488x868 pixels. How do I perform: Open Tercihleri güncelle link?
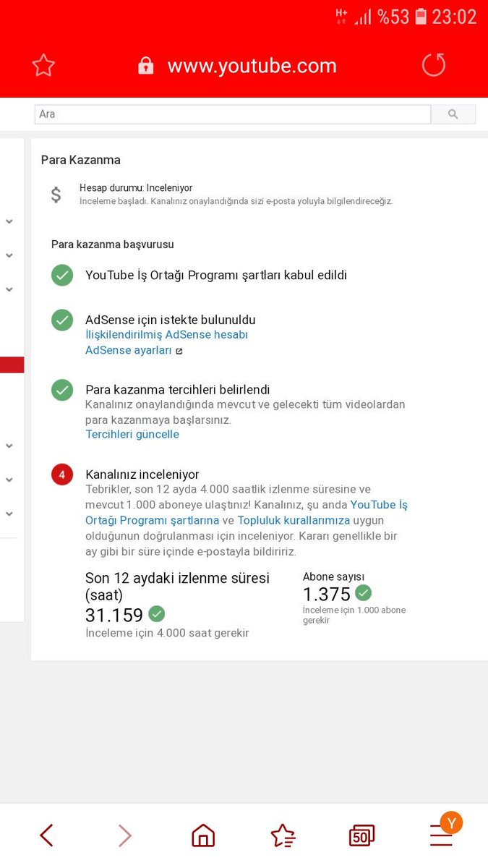[x=132, y=435]
